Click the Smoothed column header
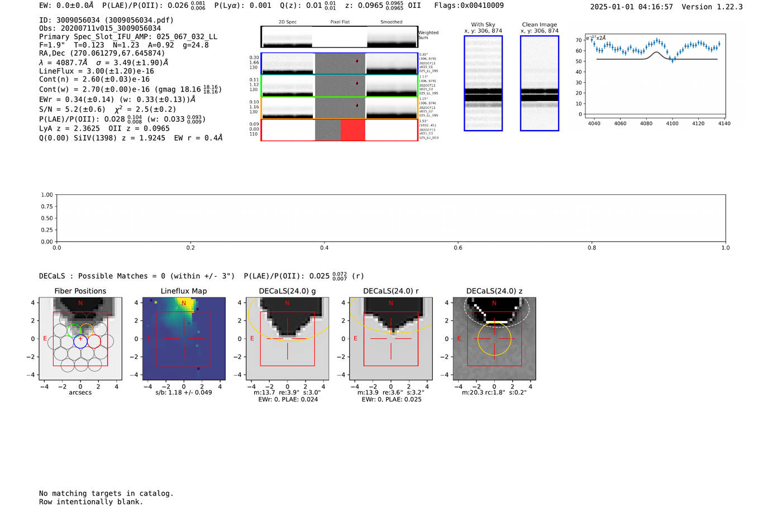This screenshot has height=532, width=782. click(391, 22)
